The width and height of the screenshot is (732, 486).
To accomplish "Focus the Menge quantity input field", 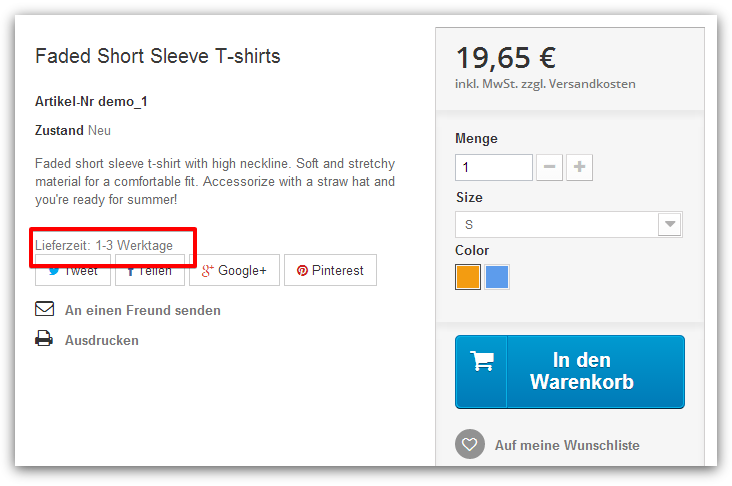I will [493, 167].
